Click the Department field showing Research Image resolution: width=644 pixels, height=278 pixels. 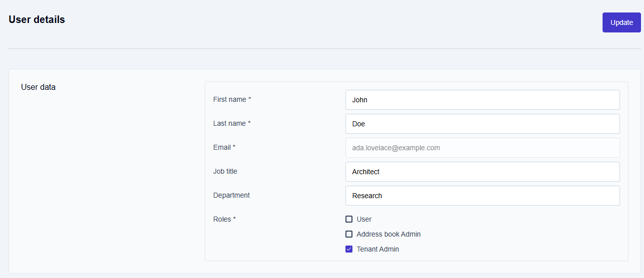tap(482, 196)
